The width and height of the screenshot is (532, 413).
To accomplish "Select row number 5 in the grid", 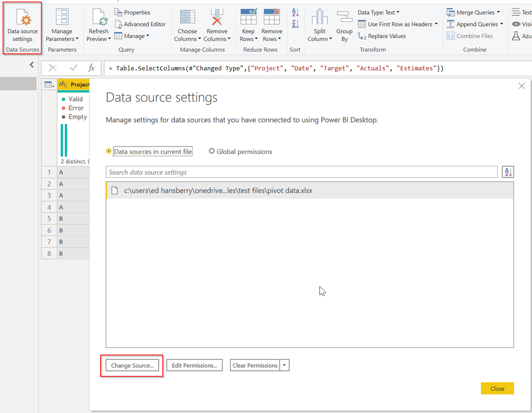I will (49, 218).
